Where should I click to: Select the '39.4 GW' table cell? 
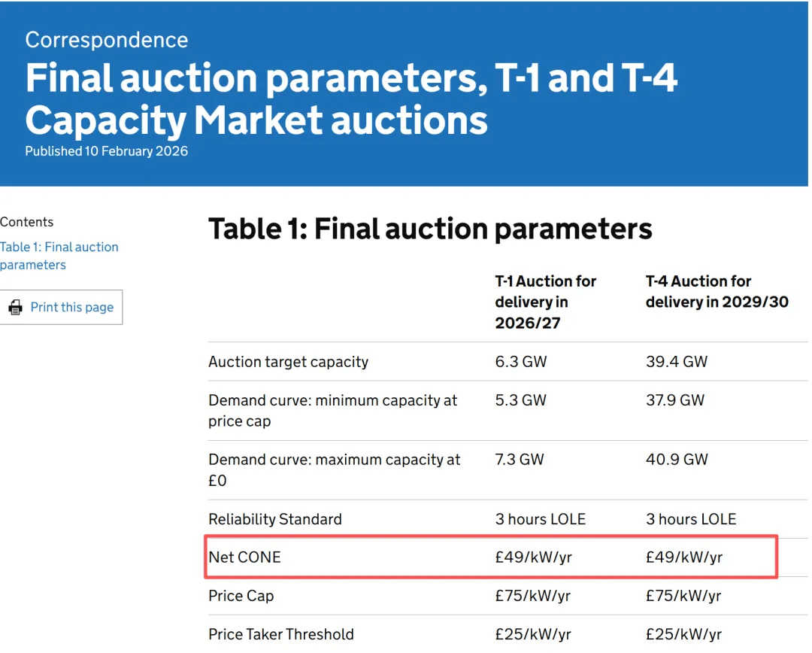tap(677, 362)
